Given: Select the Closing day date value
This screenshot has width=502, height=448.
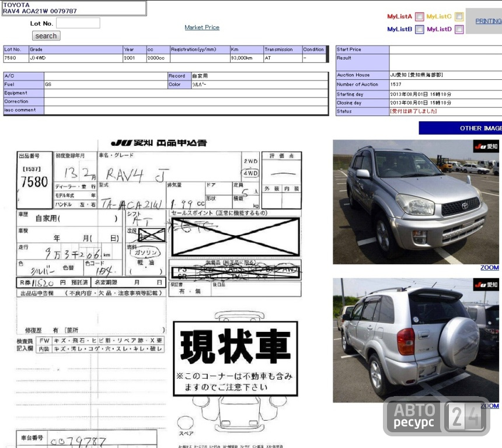Looking at the screenshot, I should click(x=421, y=103).
